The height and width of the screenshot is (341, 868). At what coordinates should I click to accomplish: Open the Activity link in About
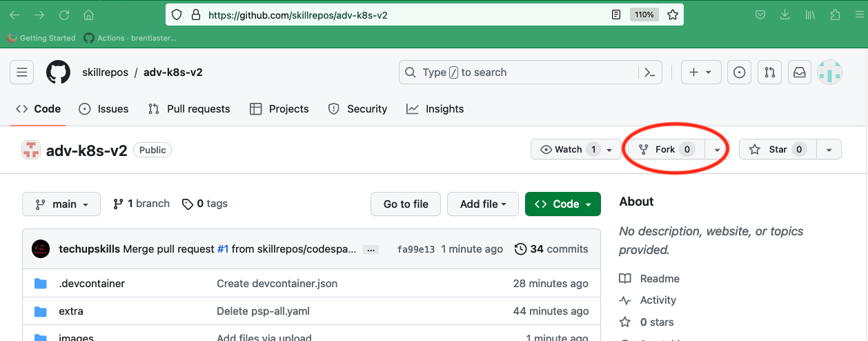coord(648,300)
